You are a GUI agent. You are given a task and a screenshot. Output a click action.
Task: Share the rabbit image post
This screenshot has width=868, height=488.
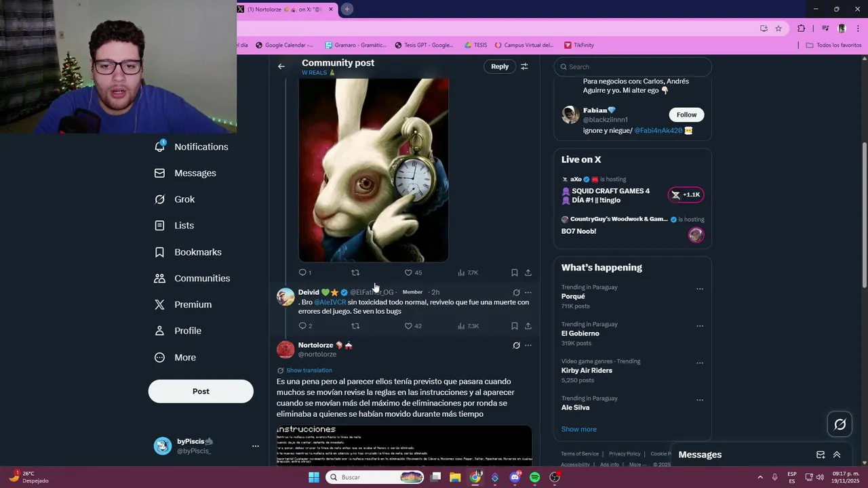coord(528,272)
